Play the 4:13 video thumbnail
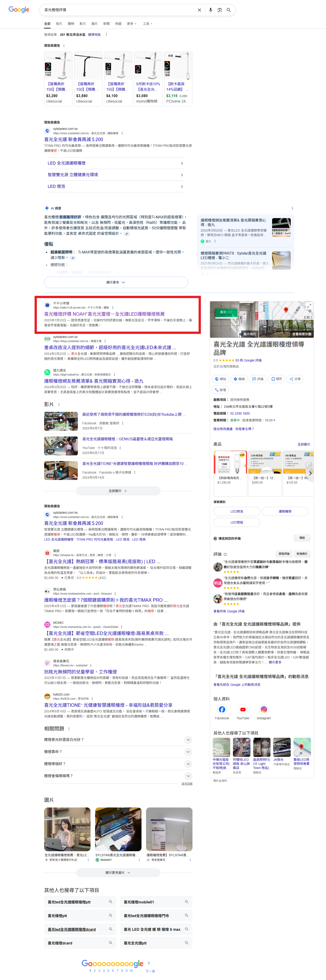 coord(61,420)
